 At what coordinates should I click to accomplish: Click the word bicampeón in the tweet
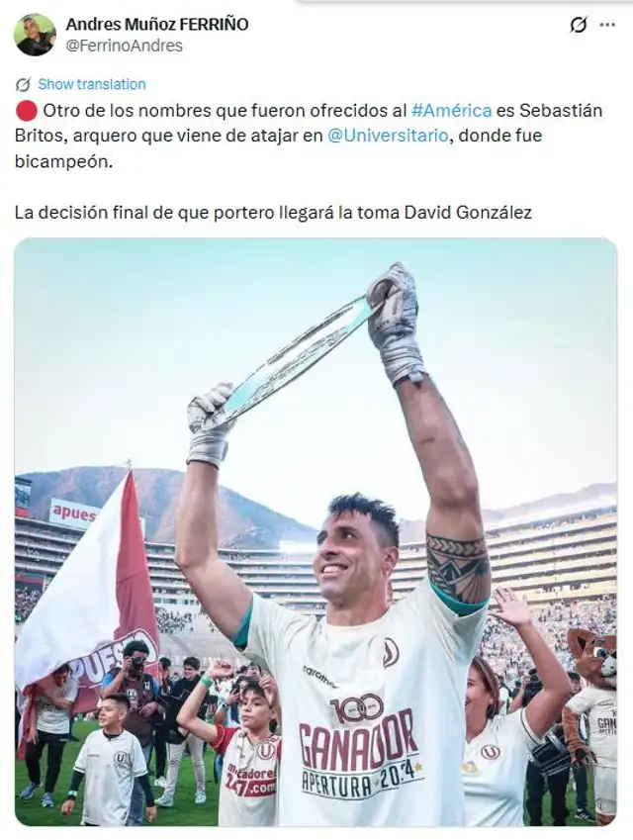63,161
